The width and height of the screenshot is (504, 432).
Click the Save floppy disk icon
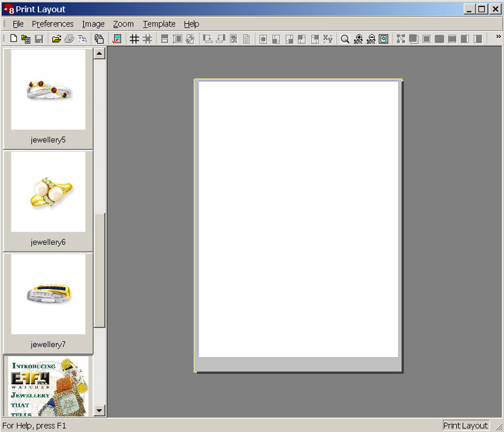(x=39, y=39)
